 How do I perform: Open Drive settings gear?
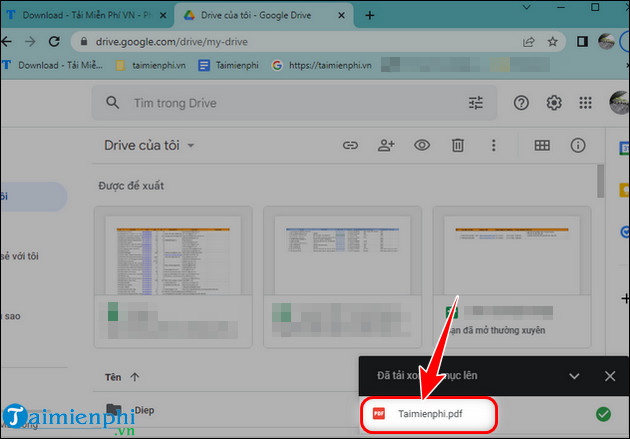[554, 103]
